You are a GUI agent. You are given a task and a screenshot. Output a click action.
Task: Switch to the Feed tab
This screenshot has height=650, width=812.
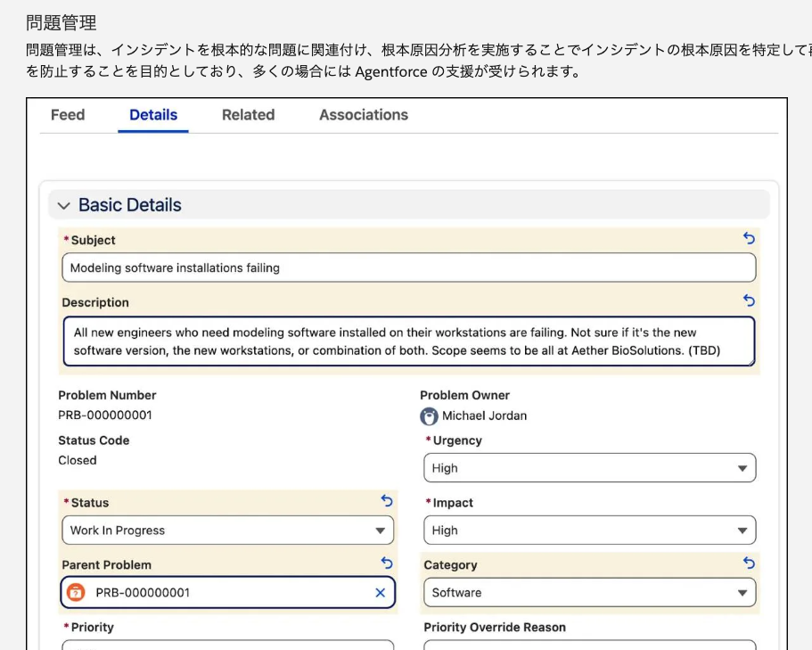pyautogui.click(x=68, y=115)
